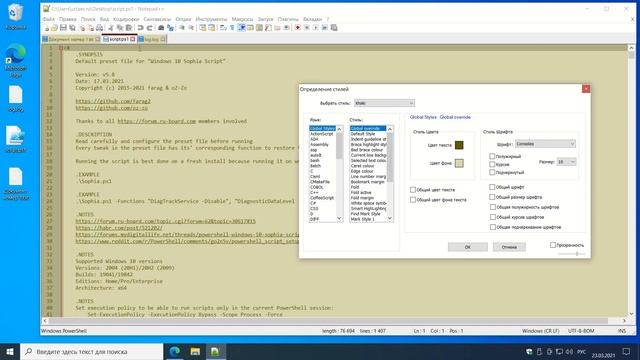Check Общий размер шрифта checkbox
The height and width of the screenshot is (360, 640).
click(x=492, y=197)
